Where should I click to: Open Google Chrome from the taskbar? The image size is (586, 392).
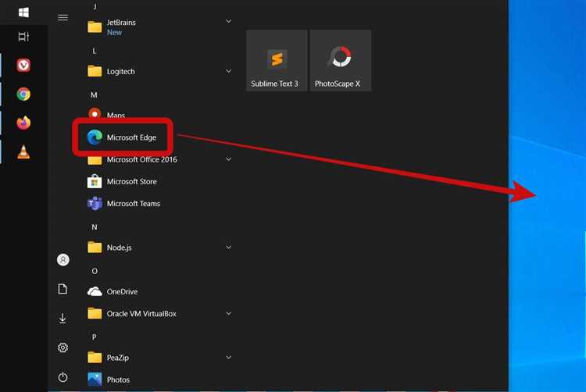tap(23, 94)
